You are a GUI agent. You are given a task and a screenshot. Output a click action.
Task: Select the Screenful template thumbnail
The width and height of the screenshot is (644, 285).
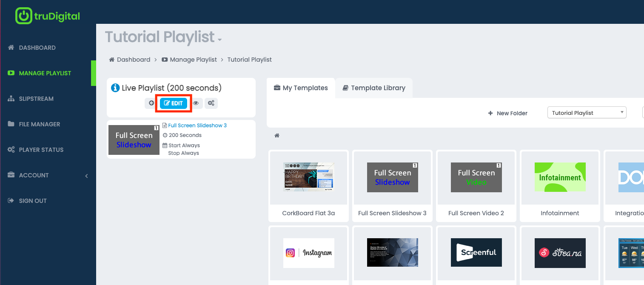pos(476,253)
